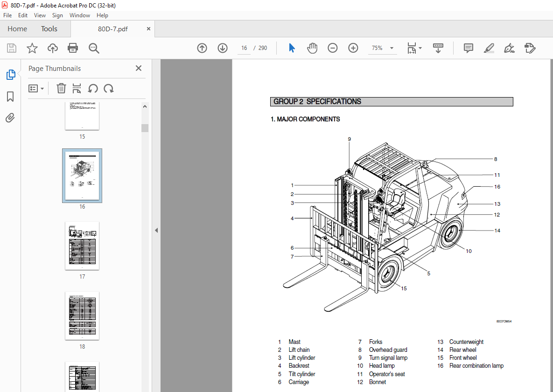Go to previous page with up arrow

pyautogui.click(x=202, y=48)
